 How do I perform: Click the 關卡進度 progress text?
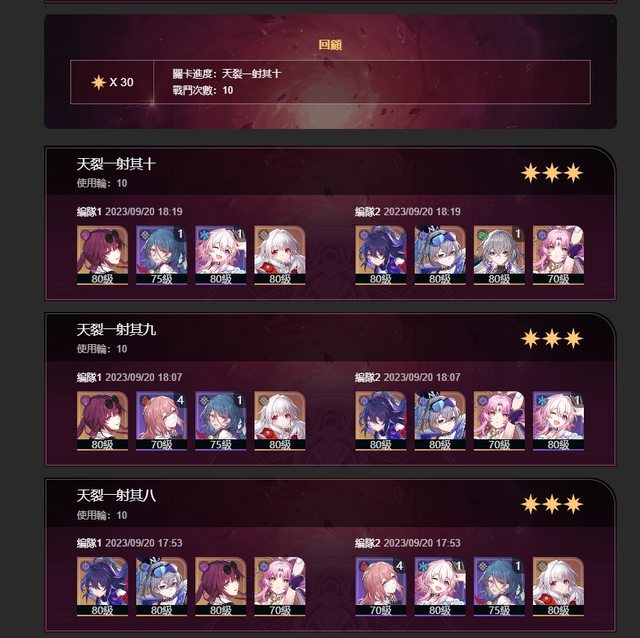click(x=227, y=74)
